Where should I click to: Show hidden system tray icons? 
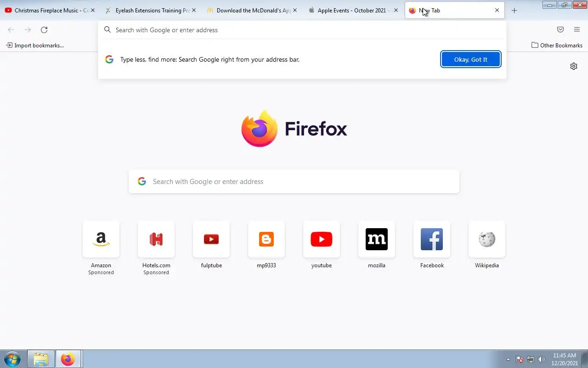point(508,359)
